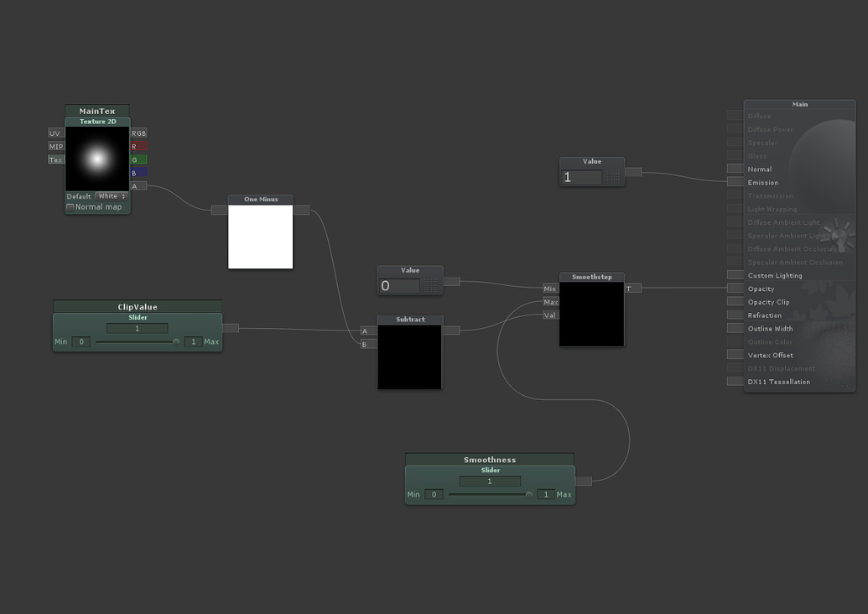Toggle the Normal map checkbox on MainTex
Image resolution: width=868 pixels, height=614 pixels.
click(x=71, y=206)
